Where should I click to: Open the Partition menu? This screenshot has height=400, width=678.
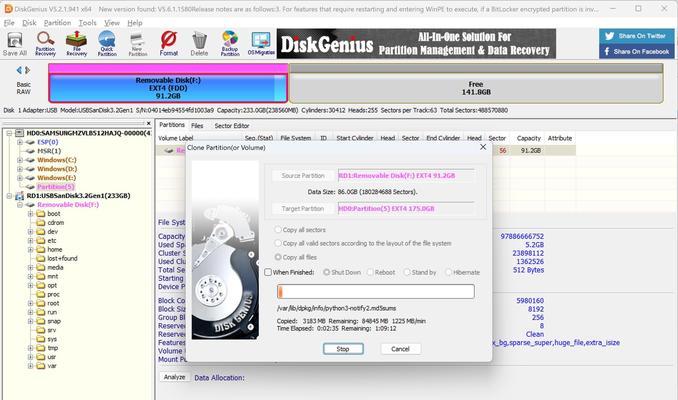point(58,23)
